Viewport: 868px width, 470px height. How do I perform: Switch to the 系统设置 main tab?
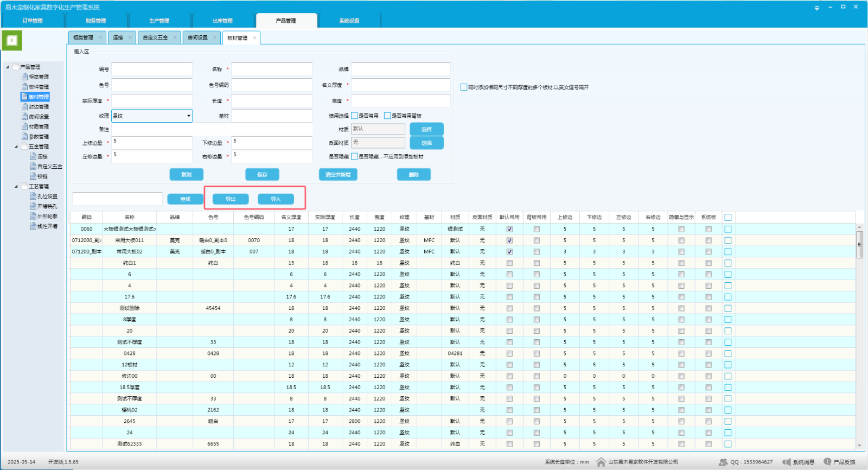click(349, 21)
